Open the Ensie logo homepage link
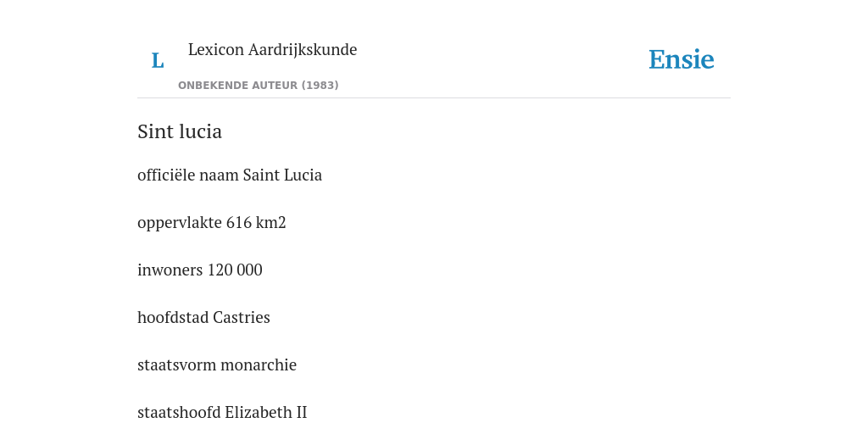 coord(681,59)
